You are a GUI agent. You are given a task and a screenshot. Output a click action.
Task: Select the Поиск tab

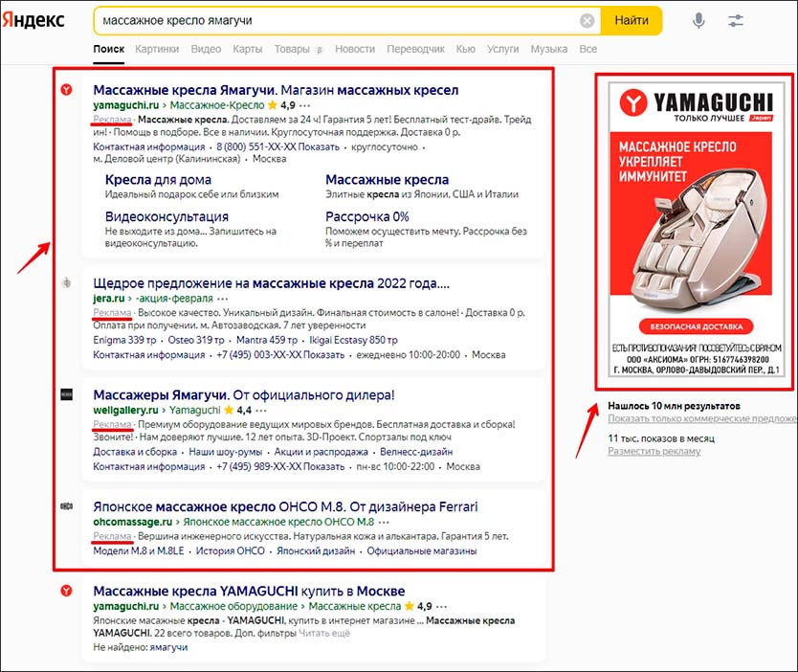click(108, 49)
